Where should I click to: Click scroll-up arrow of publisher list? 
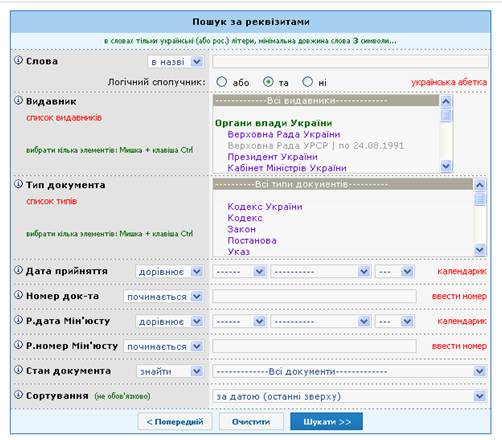tap(446, 101)
